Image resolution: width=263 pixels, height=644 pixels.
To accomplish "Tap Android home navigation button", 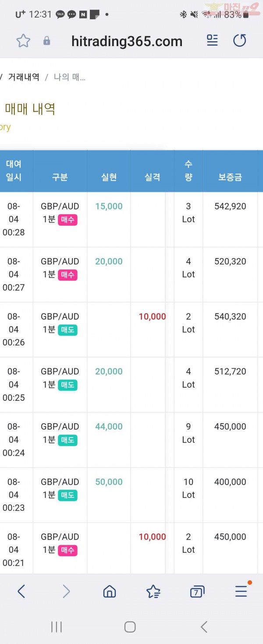I will coord(130,627).
